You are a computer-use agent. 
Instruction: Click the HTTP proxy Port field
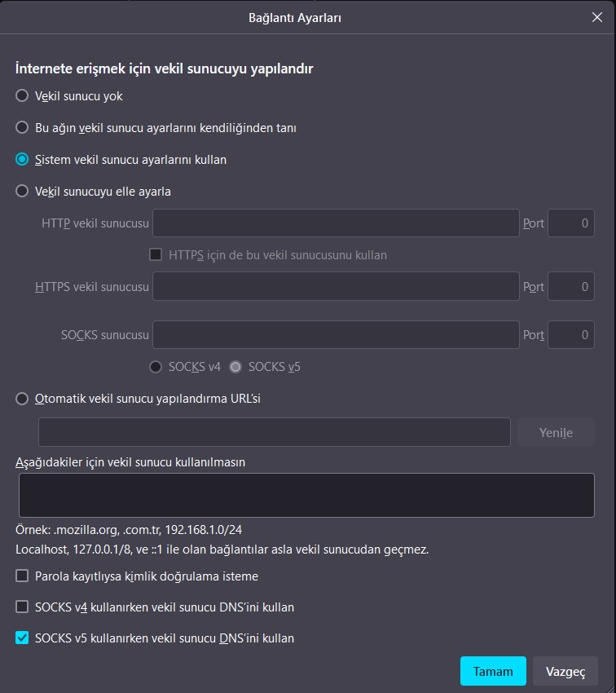[x=570, y=223]
